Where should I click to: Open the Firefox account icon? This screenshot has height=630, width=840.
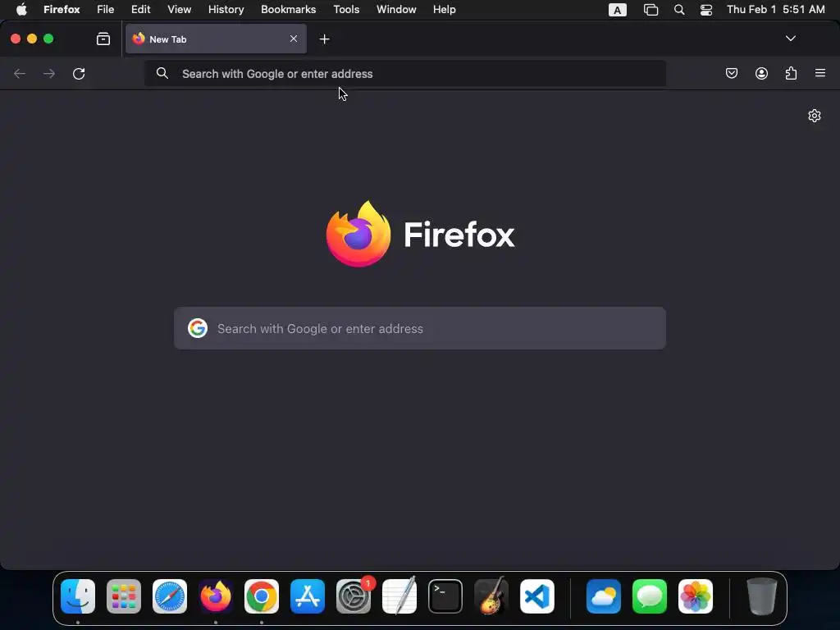point(761,73)
